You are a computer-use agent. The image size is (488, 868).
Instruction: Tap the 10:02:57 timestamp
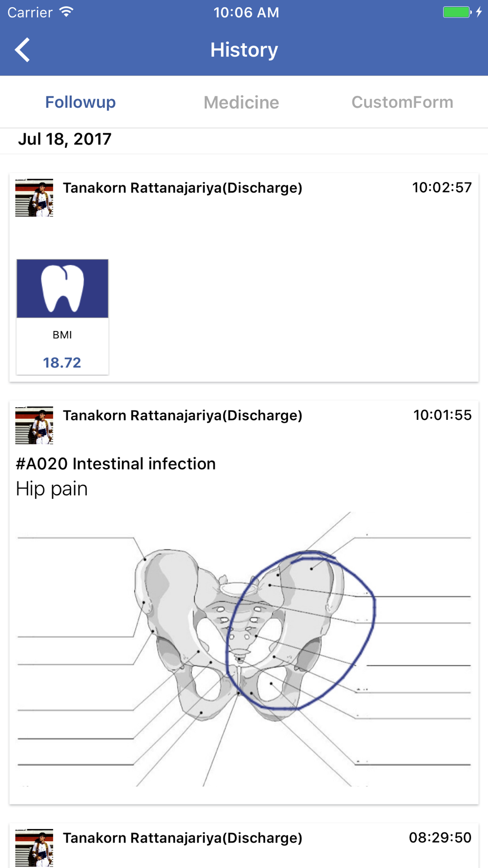point(442,187)
